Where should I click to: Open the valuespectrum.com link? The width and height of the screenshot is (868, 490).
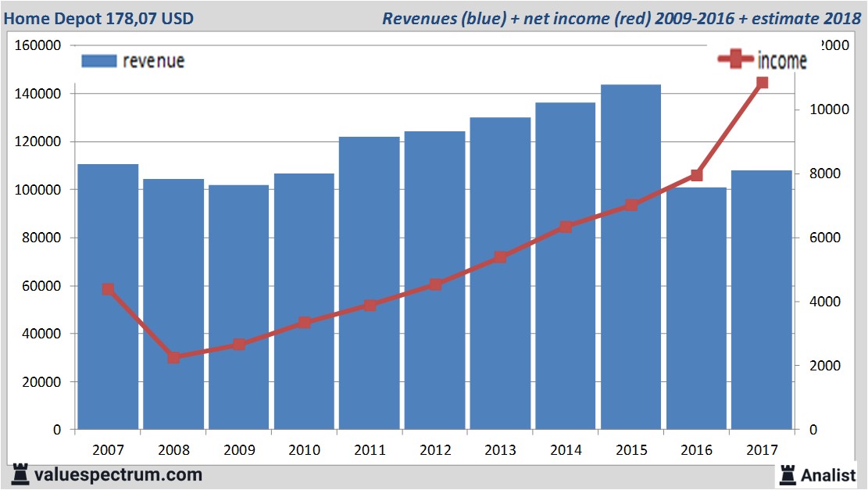[119, 475]
